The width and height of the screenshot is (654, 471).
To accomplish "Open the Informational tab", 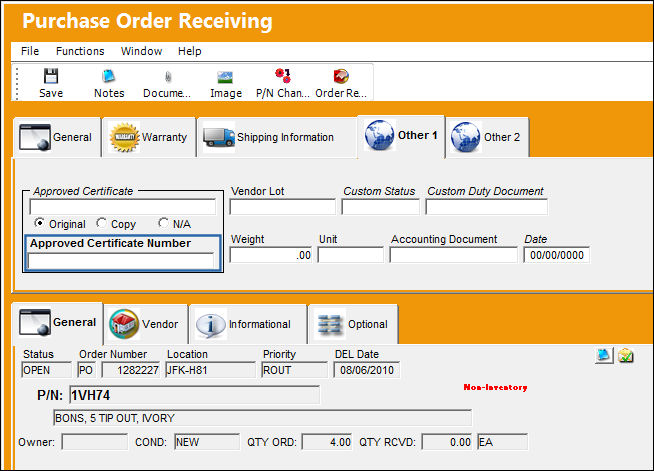I will pos(248,324).
